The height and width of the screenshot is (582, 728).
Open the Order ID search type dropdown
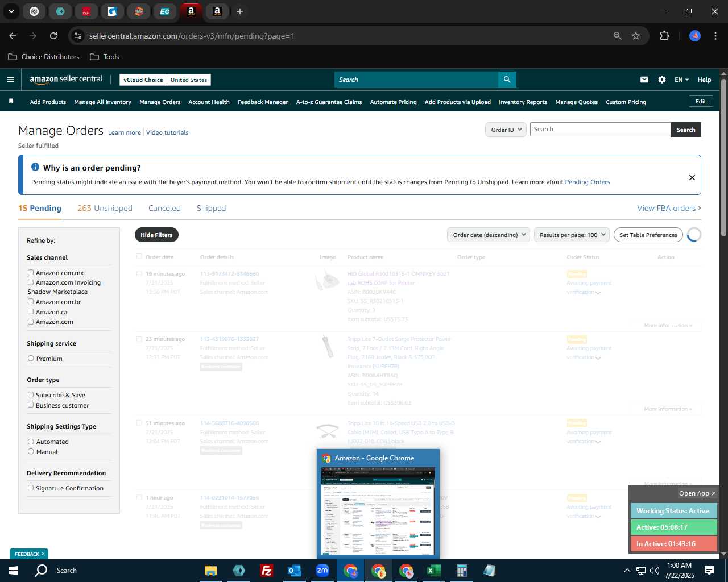[x=506, y=130]
